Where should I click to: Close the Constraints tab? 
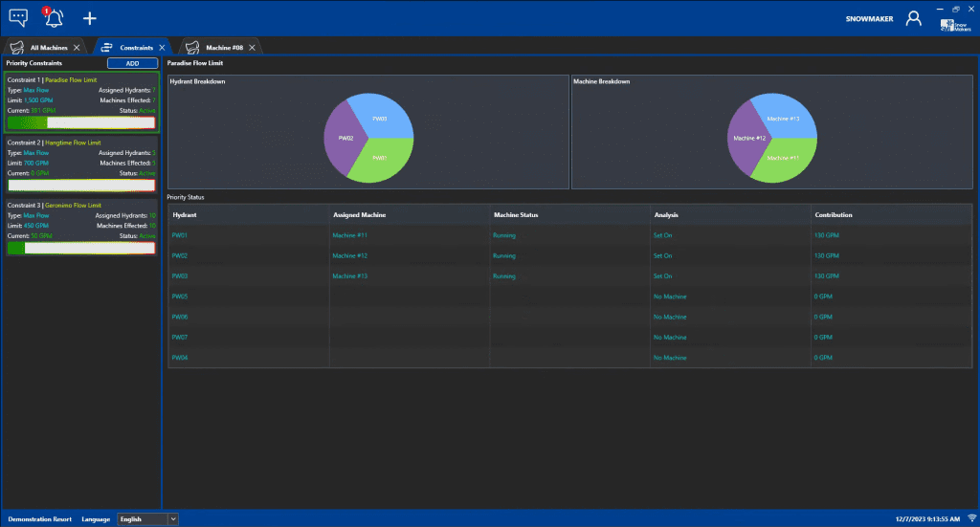(x=162, y=47)
